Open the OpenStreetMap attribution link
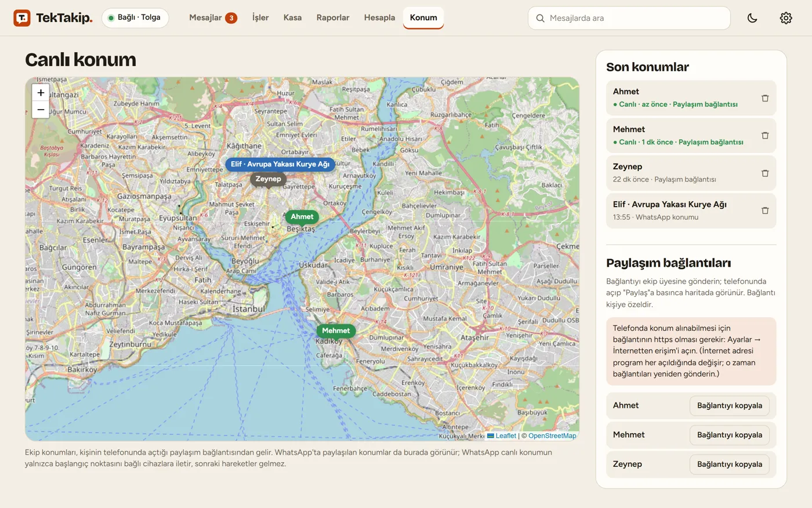812x508 pixels. pyautogui.click(x=552, y=436)
